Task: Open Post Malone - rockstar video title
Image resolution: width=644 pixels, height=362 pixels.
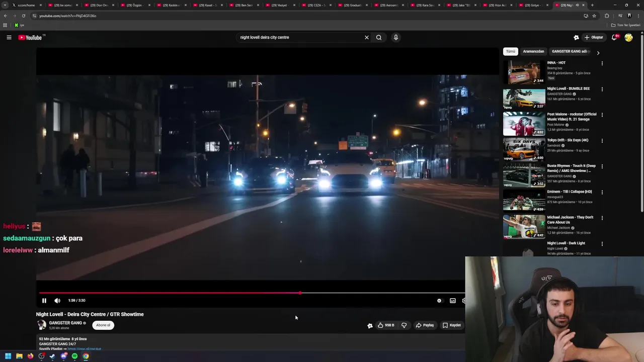Action: 572,117
